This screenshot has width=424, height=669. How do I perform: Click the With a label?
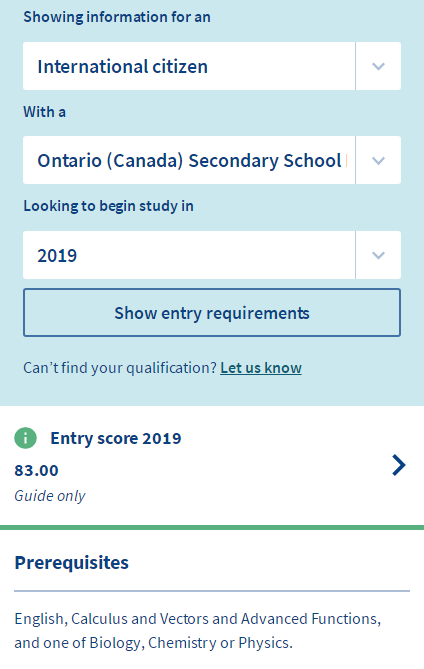coord(45,112)
